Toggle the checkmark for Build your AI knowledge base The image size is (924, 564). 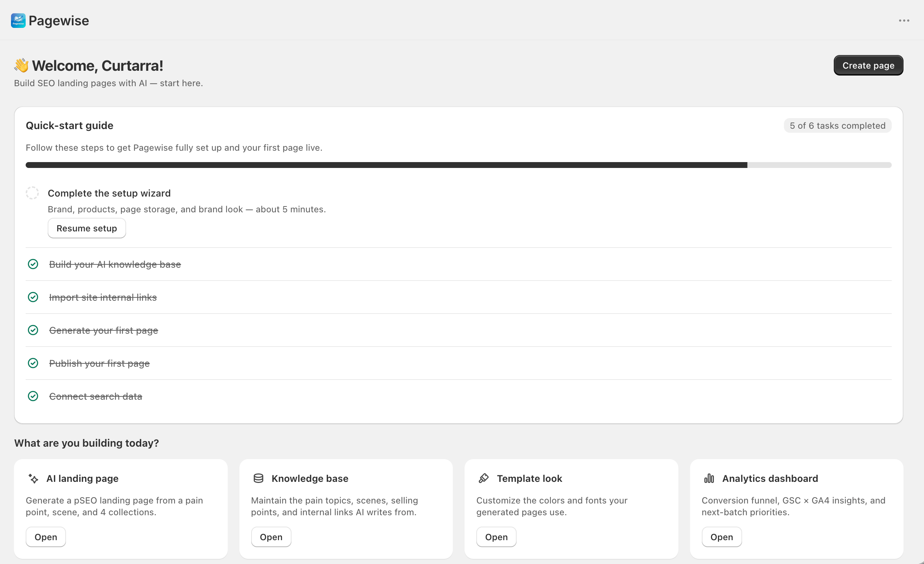33,264
